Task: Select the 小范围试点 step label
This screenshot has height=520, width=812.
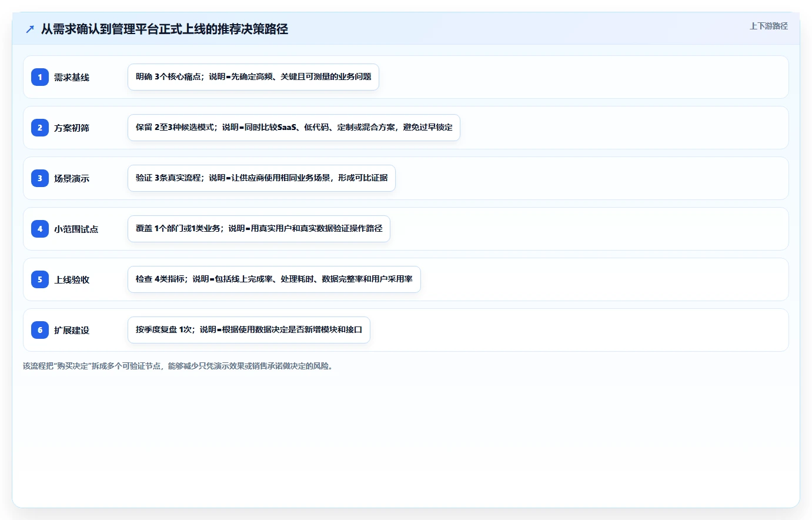Action: (x=76, y=229)
